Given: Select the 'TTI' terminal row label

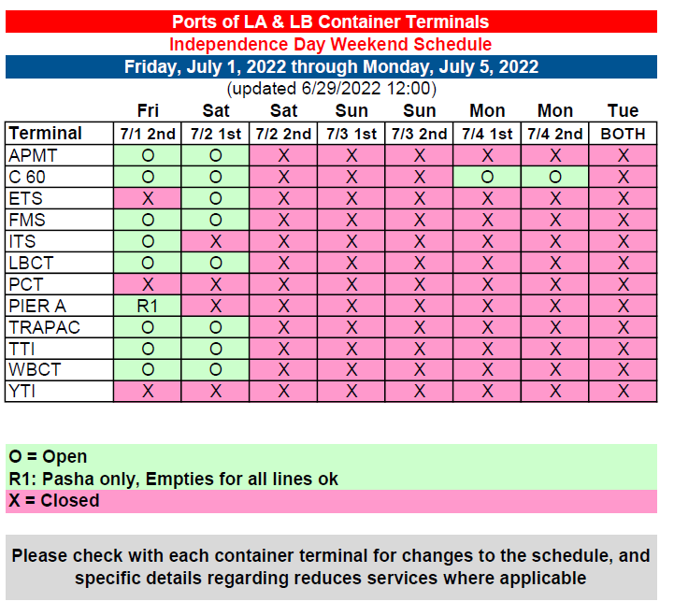Looking at the screenshot, I should [59, 349].
